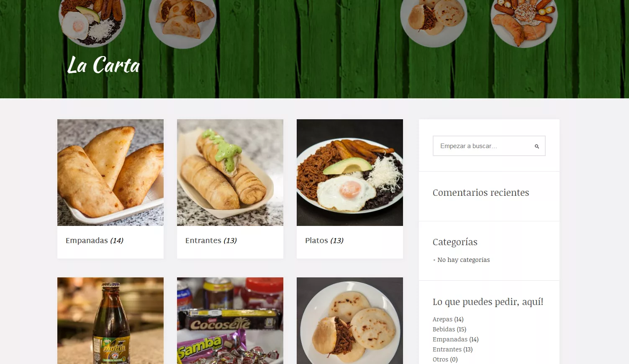Click the search magnifier icon
Screen dimensions: 629x364
[537, 146]
